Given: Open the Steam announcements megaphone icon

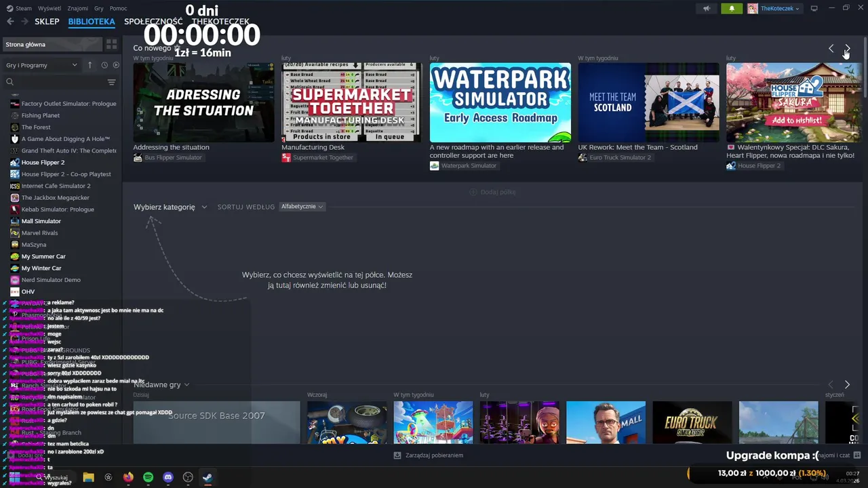Looking at the screenshot, I should tap(707, 9).
